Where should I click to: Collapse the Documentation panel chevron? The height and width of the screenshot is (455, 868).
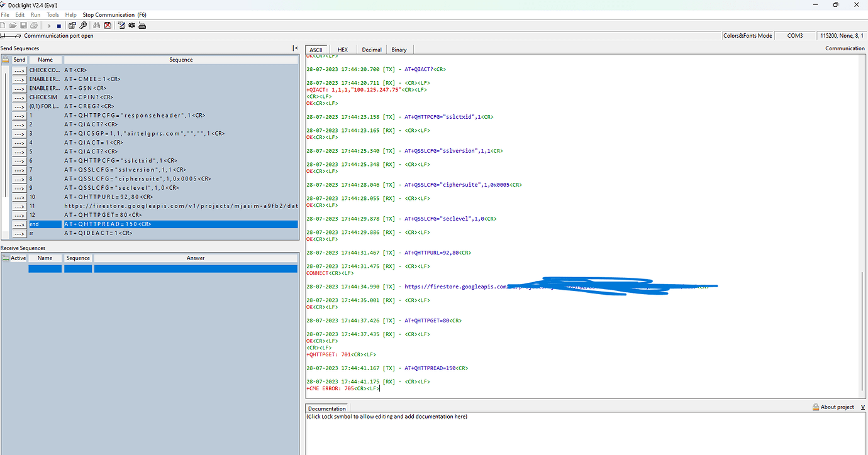coord(862,407)
